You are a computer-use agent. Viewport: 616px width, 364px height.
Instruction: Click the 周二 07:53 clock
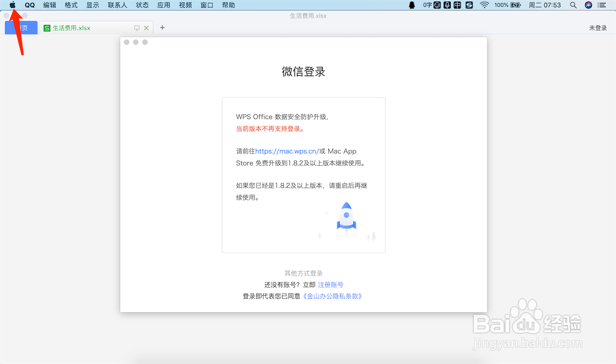(x=545, y=5)
